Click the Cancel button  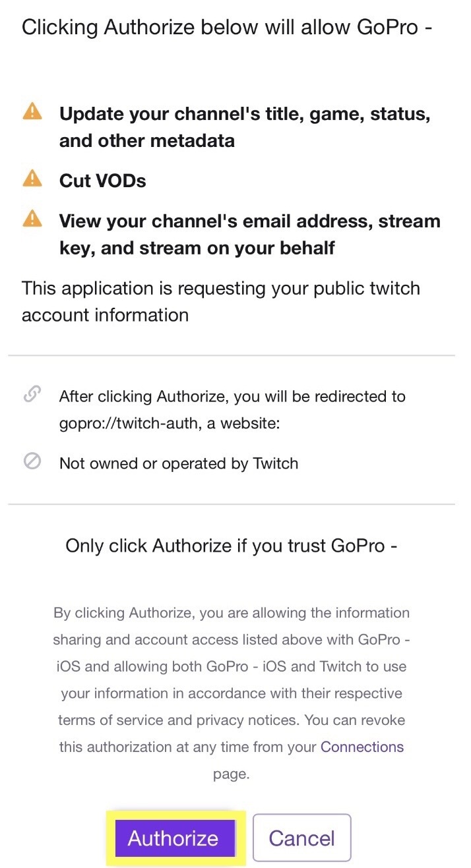tap(301, 837)
